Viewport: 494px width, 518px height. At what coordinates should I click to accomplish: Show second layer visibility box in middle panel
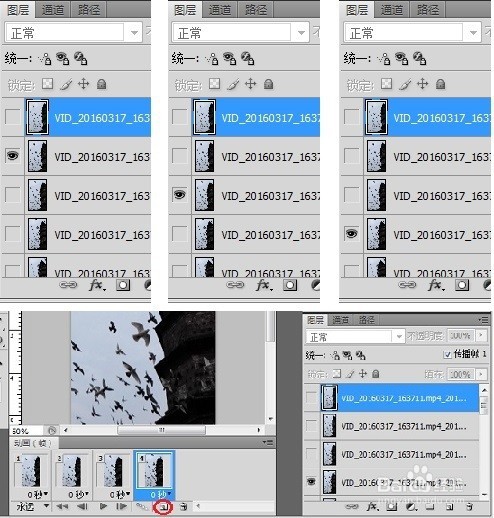tap(180, 156)
